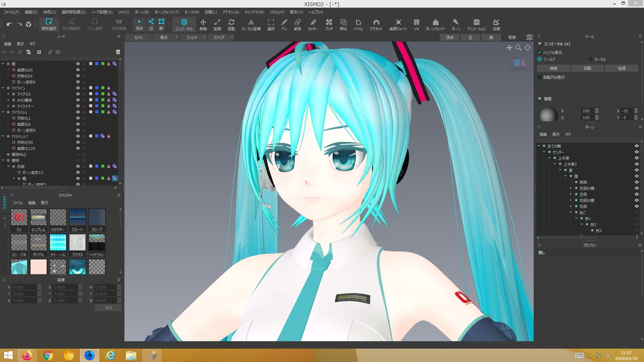Choose the ペン pen tool
This screenshot has width=644, height=362.
[x=284, y=24]
